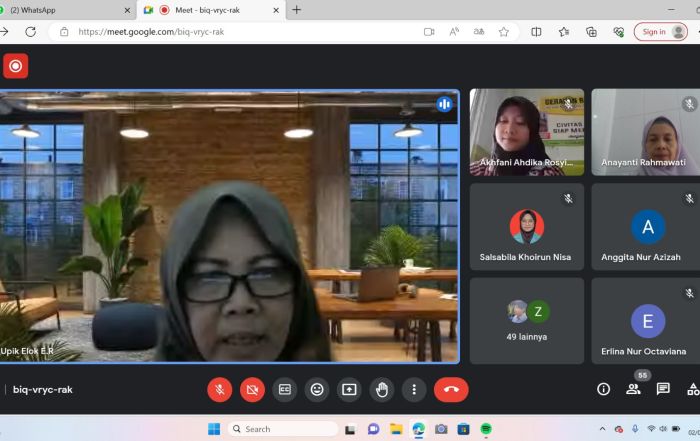Open the emoji reactions picker

[x=317, y=390]
